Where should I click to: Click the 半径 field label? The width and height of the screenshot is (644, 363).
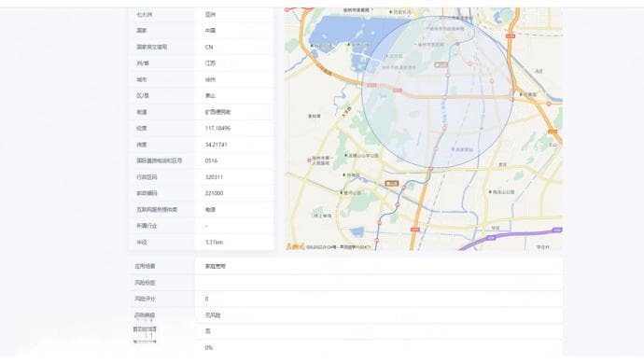tap(142, 243)
